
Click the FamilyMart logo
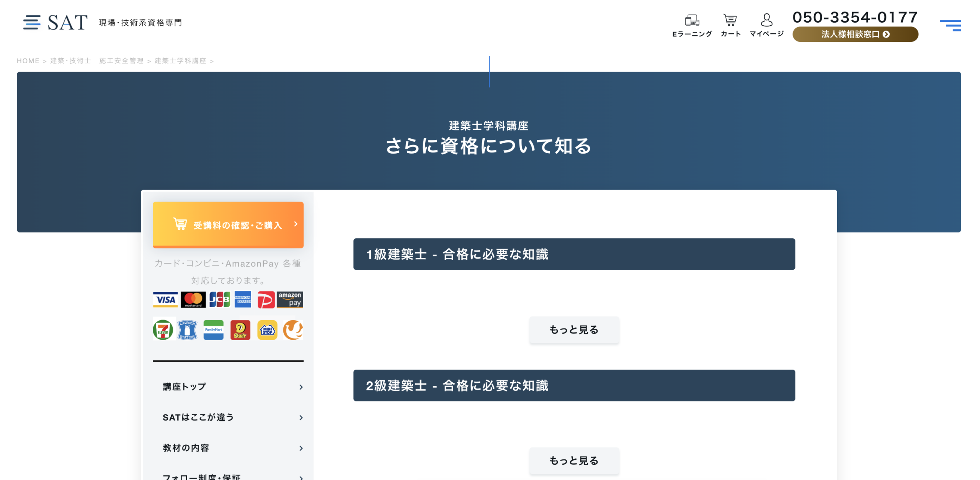pos(213,330)
